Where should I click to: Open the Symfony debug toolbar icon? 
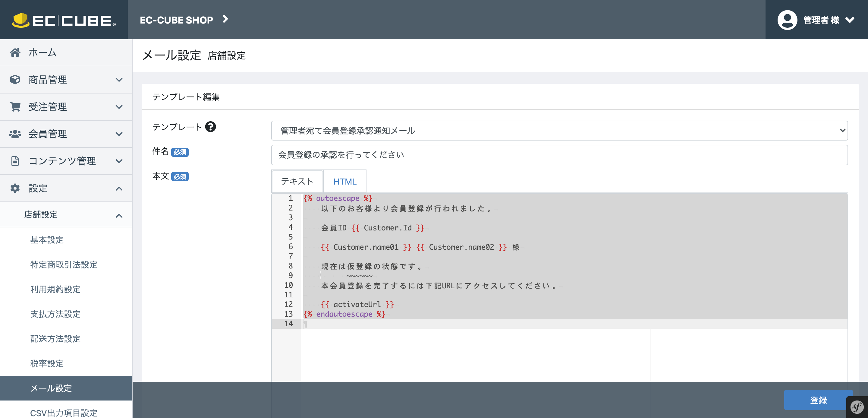point(857,407)
